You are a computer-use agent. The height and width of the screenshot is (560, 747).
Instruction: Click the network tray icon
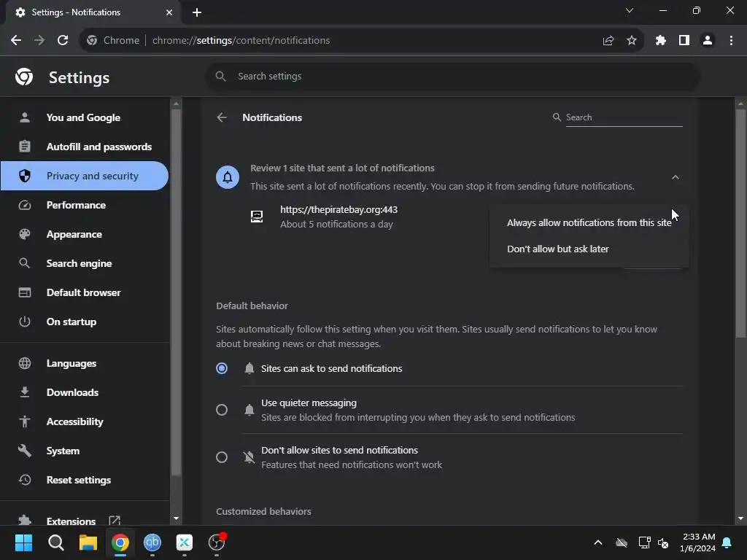[644, 542]
